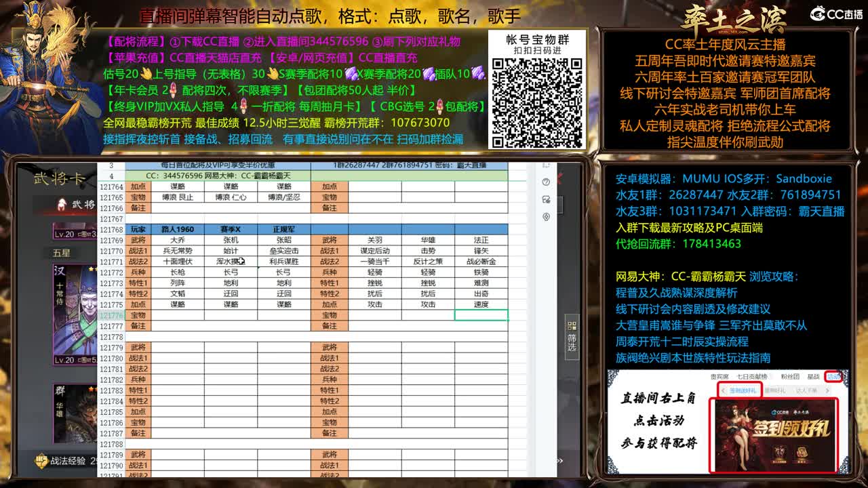Select cell 博浪 艮止
The height and width of the screenshot is (488, 868).
(x=178, y=197)
